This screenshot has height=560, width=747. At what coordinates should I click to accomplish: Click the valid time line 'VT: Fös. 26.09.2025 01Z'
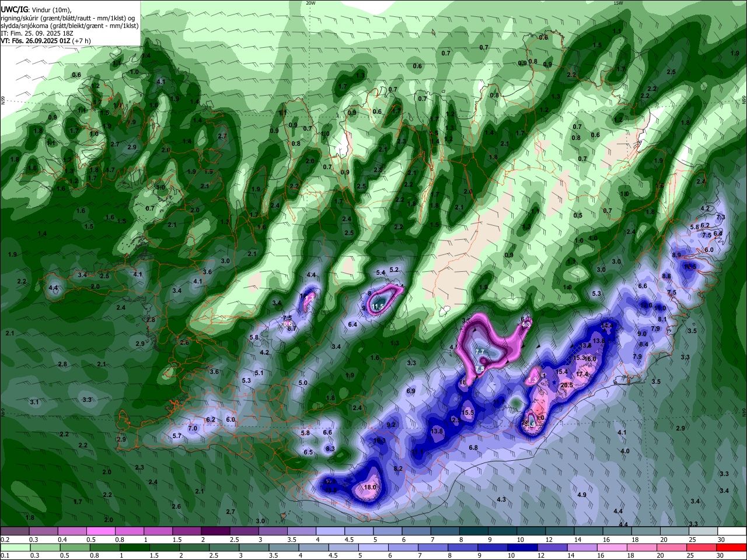(36, 41)
